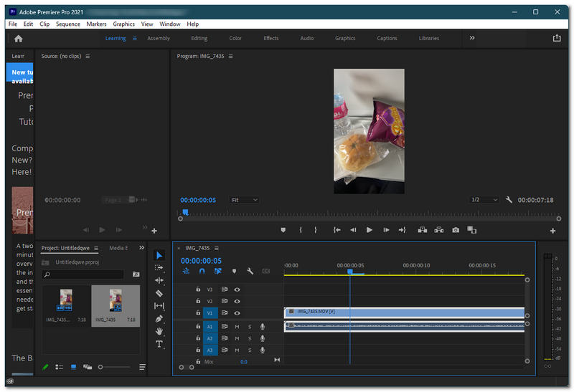
Task: Switch to the Color workspace
Action: point(235,39)
